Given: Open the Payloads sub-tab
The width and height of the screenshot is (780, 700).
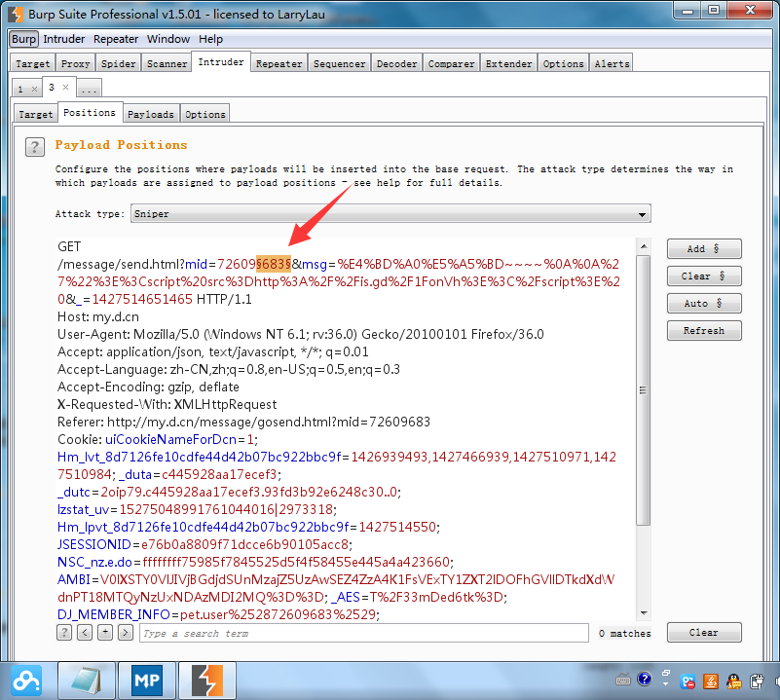Looking at the screenshot, I should click(x=151, y=115).
